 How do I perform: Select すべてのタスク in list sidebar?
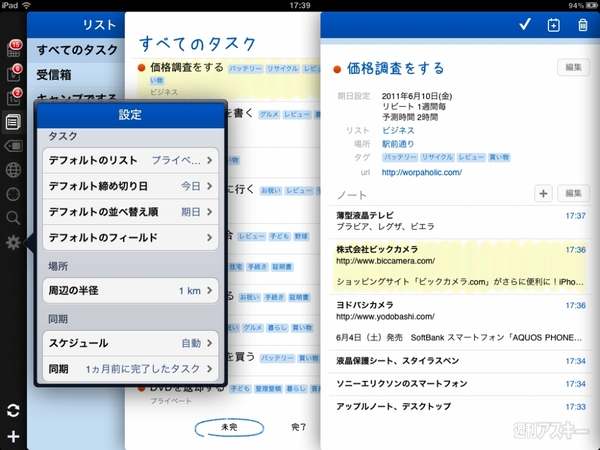click(77, 50)
